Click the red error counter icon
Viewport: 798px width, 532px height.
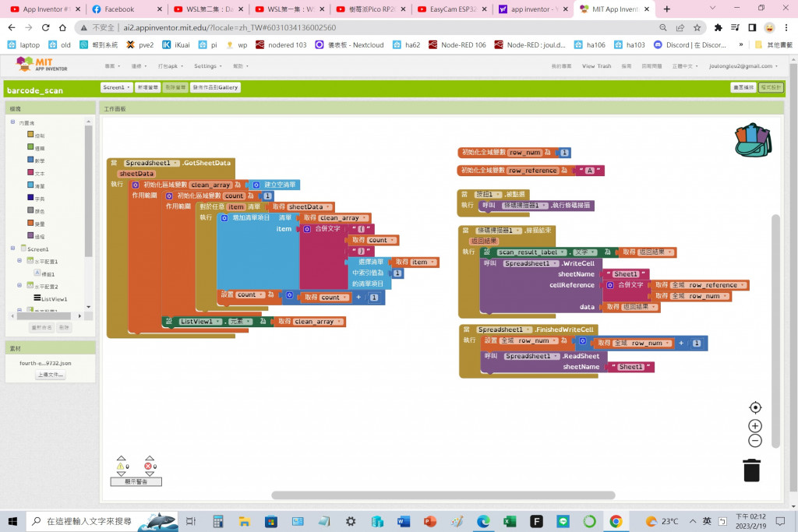coord(148,466)
